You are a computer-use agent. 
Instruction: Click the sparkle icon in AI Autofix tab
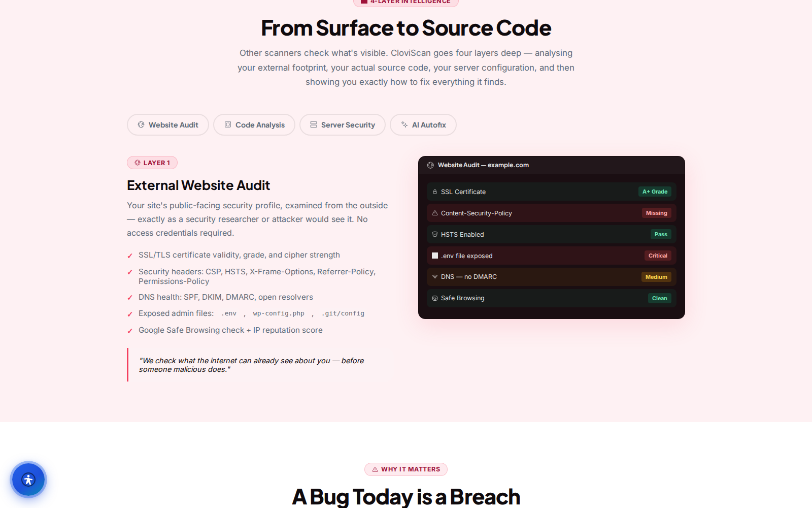pyautogui.click(x=404, y=125)
